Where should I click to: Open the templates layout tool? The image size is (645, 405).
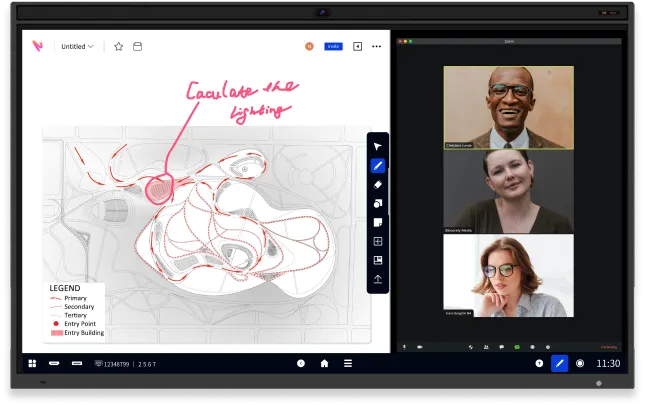pyautogui.click(x=378, y=260)
